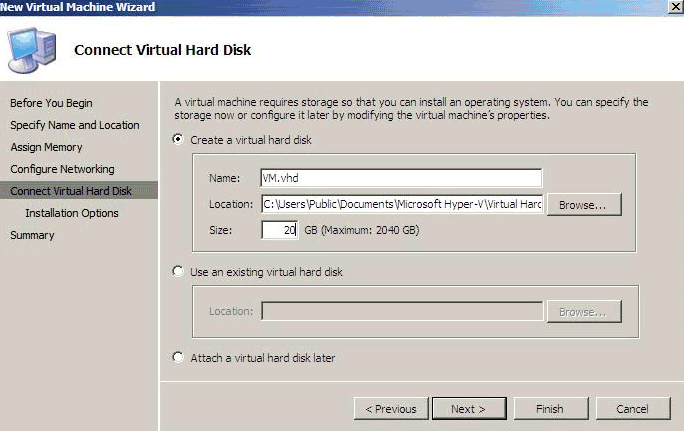Cancel the virtual machine wizard
The height and width of the screenshot is (431, 684).
coord(632,408)
